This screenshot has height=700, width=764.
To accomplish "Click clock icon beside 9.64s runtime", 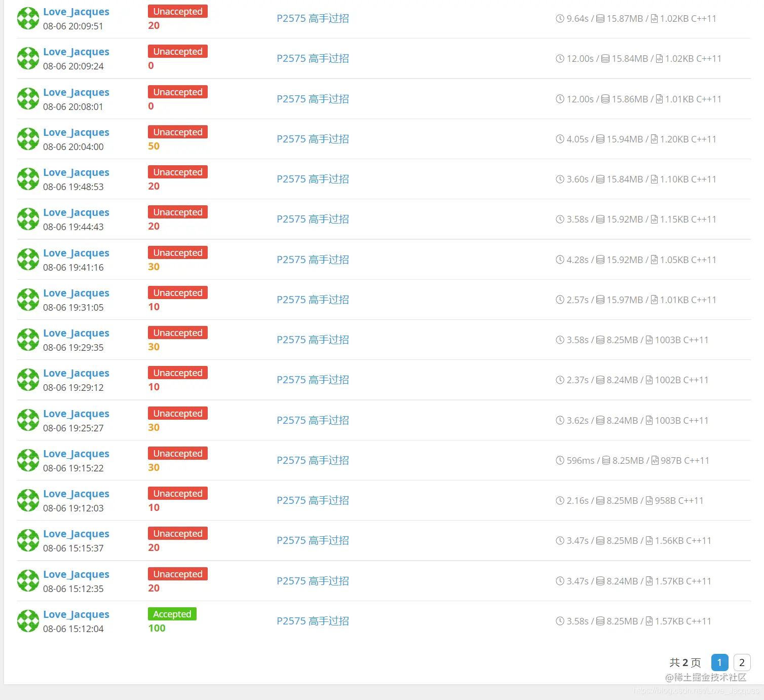I will tap(560, 19).
